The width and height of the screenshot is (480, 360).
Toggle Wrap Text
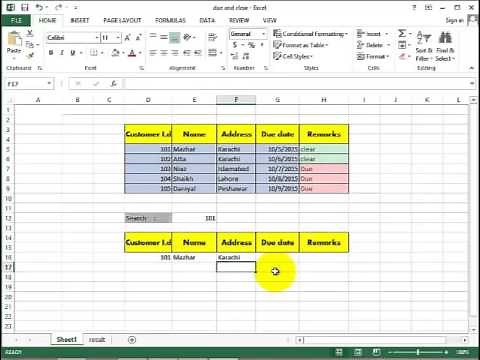click(212, 37)
